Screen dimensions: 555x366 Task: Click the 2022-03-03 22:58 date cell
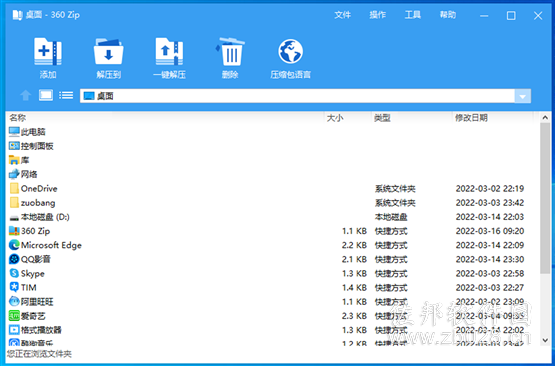pos(490,273)
